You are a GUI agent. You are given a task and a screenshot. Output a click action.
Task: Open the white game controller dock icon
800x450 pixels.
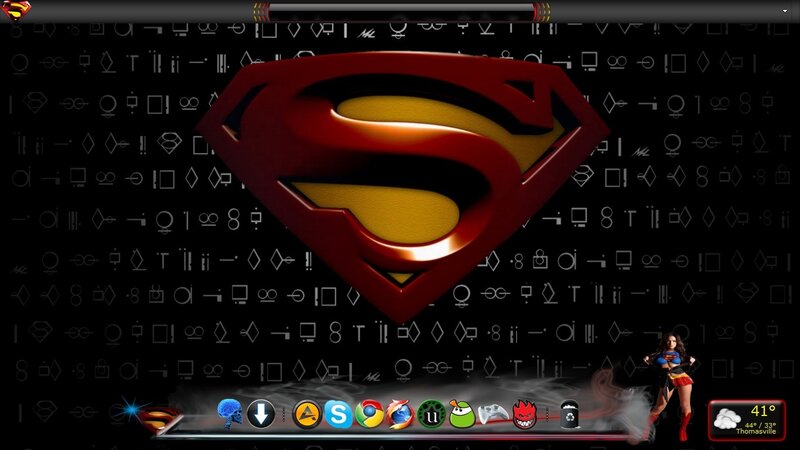493,414
